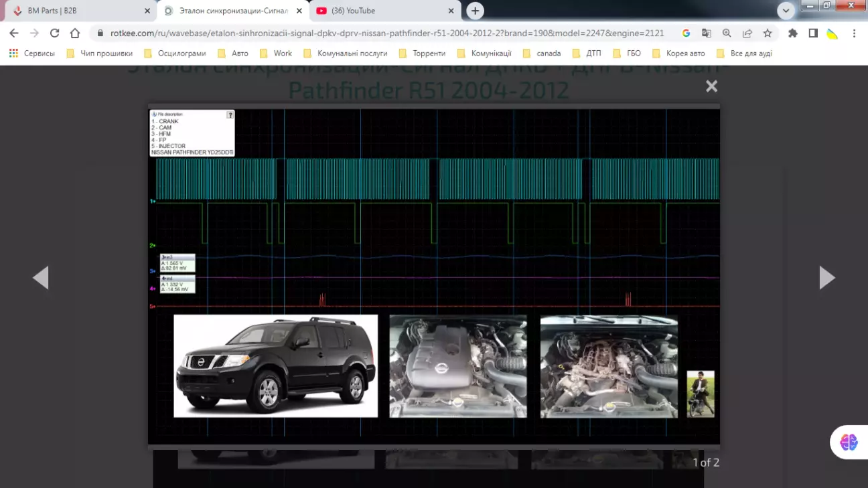Close the BM Parts tab
The image size is (868, 488).
click(147, 11)
